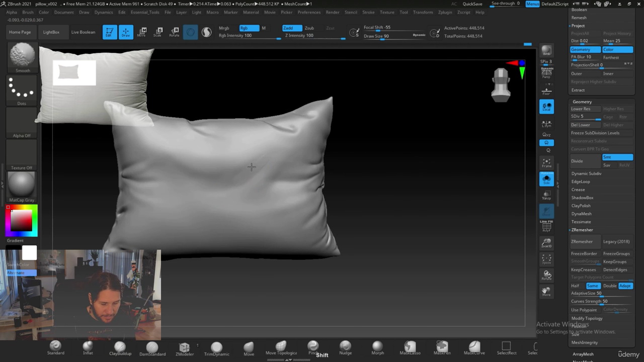Click the BPR render button
Viewport: 644px width, 362px height.
click(546, 51)
